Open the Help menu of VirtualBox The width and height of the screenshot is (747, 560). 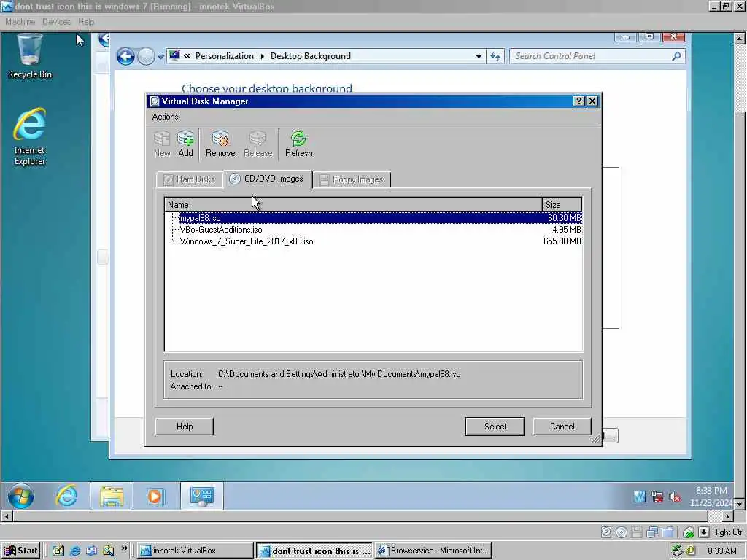coord(86,22)
